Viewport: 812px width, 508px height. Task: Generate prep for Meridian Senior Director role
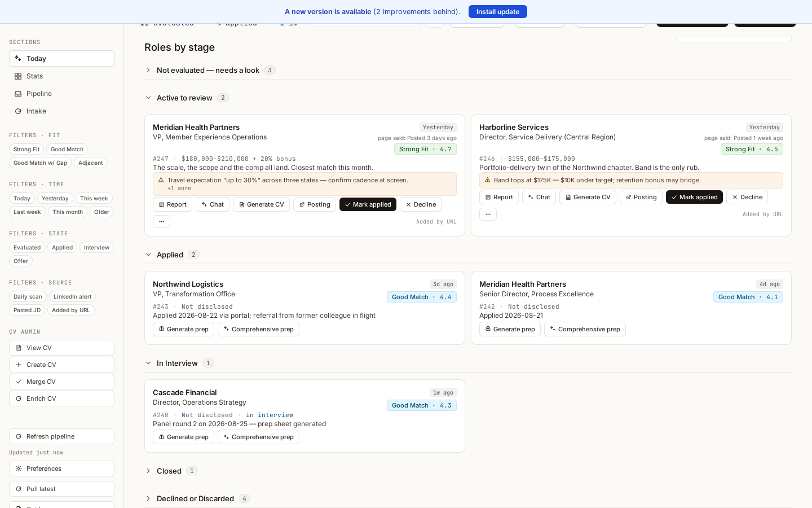point(510,329)
